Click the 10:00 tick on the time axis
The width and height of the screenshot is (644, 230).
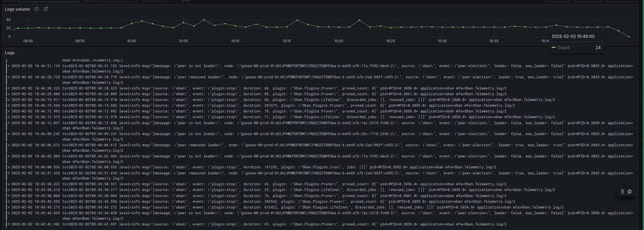[131, 41]
